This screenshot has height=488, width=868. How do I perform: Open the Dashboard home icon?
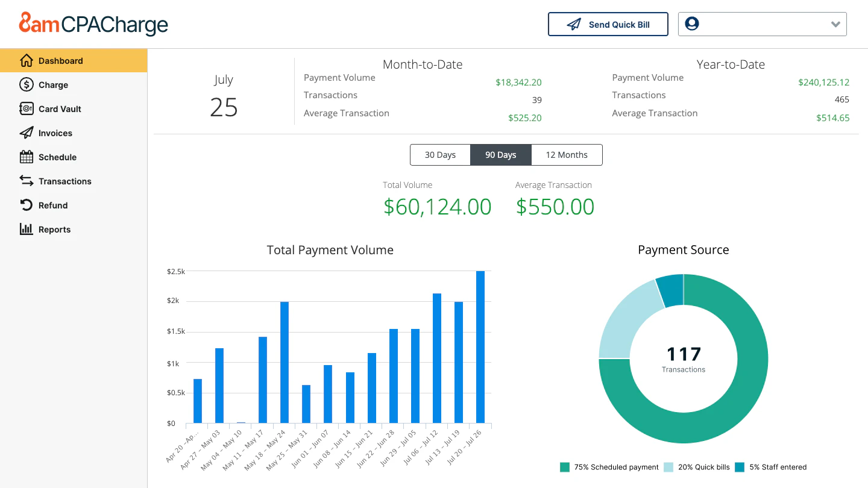pyautogui.click(x=27, y=60)
